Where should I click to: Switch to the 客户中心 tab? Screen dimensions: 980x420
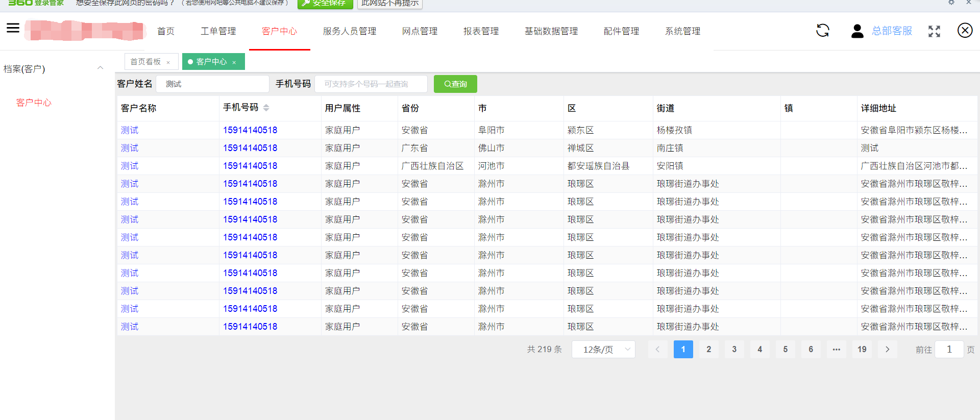click(211, 62)
